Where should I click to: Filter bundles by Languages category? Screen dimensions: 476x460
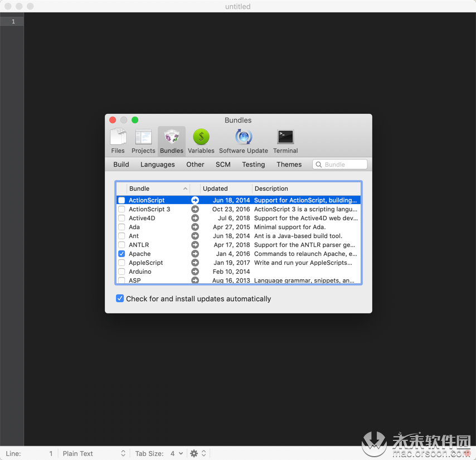click(158, 164)
